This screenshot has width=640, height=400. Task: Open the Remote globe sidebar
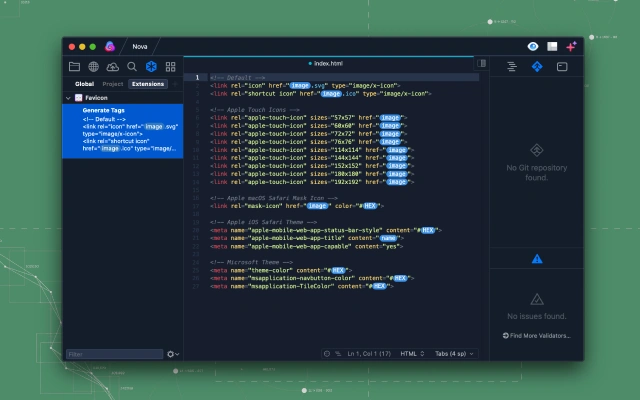point(93,67)
